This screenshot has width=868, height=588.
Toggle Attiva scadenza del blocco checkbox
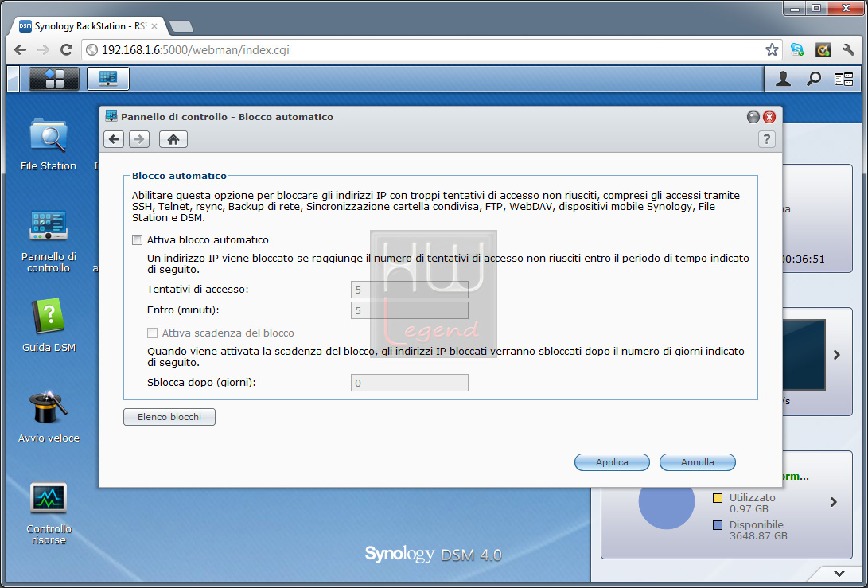coord(152,333)
